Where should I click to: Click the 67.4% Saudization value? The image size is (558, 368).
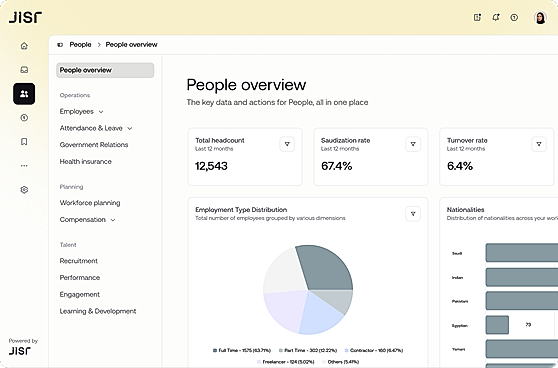tap(337, 166)
